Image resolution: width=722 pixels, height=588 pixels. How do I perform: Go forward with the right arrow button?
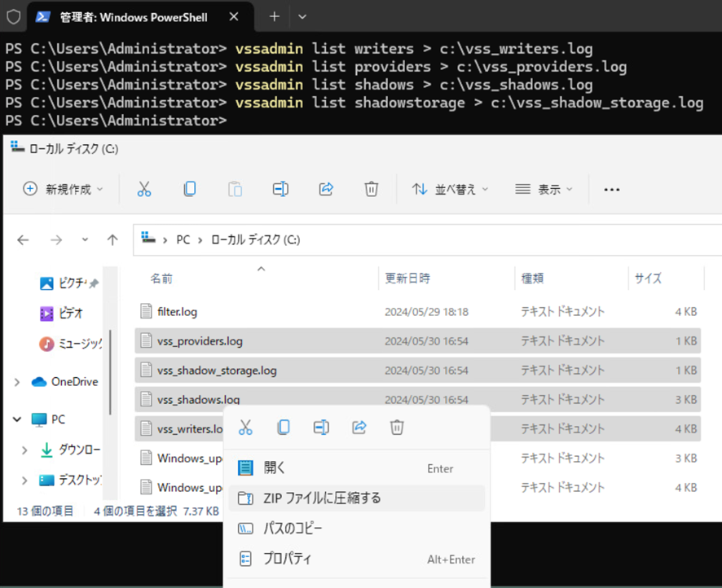point(56,239)
